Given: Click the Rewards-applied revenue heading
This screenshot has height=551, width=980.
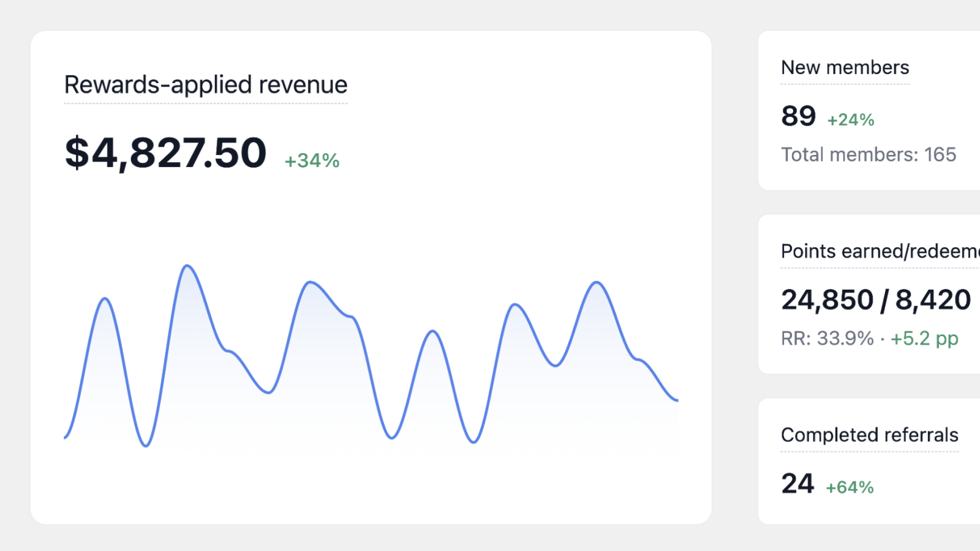Looking at the screenshot, I should (206, 85).
